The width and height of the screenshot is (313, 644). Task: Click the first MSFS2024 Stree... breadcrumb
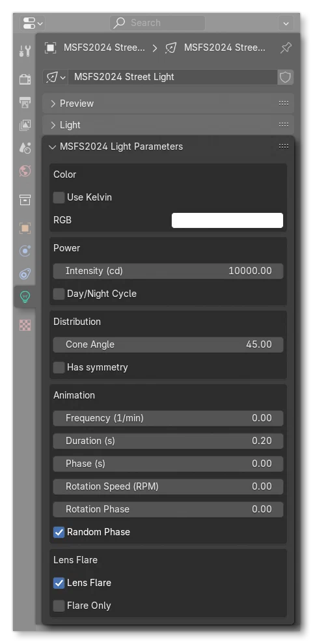[104, 48]
